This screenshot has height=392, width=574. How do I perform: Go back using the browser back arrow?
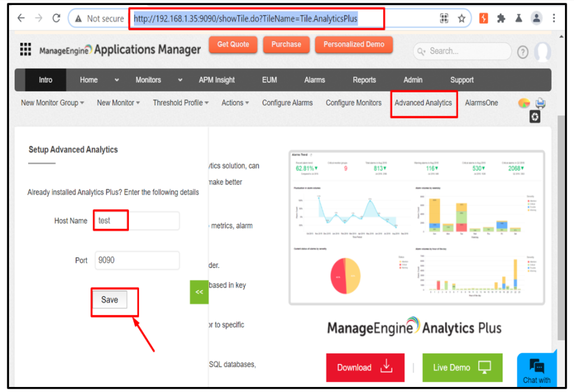21,18
